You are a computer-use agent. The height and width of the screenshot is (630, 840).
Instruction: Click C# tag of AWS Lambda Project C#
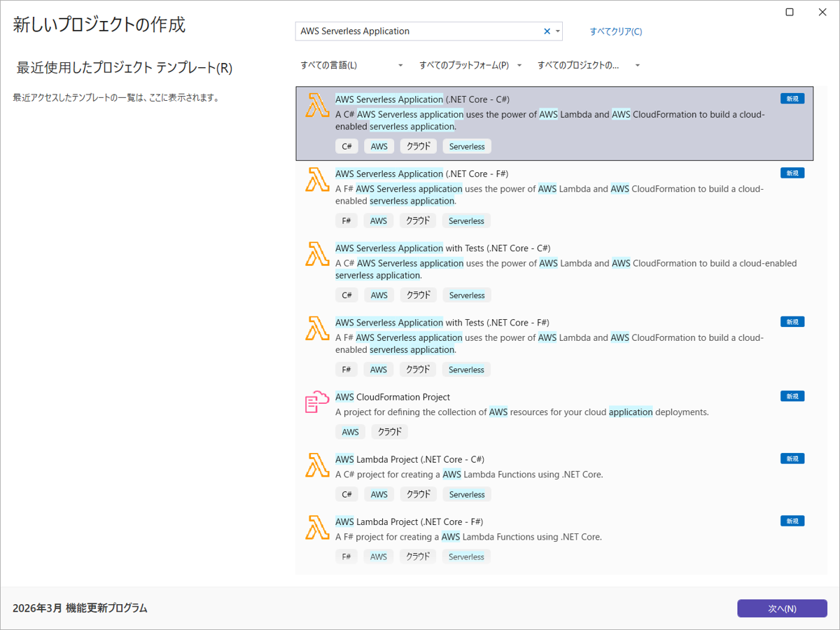click(346, 494)
